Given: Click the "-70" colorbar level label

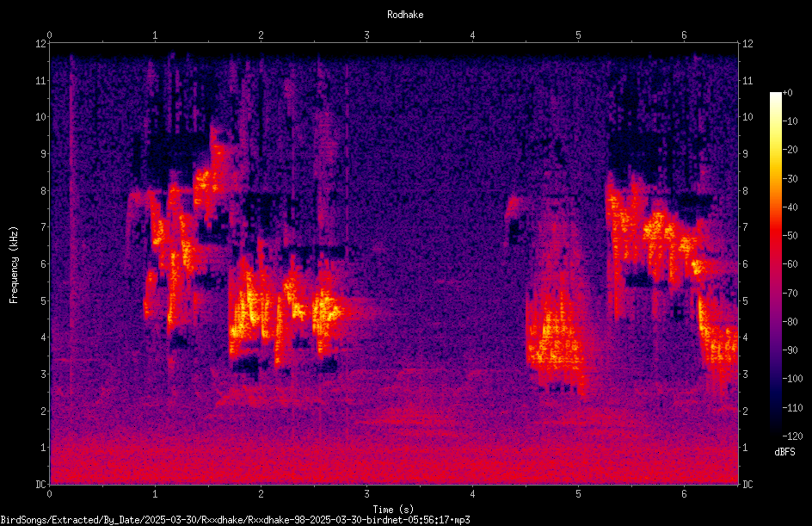Looking at the screenshot, I should click(x=790, y=294).
